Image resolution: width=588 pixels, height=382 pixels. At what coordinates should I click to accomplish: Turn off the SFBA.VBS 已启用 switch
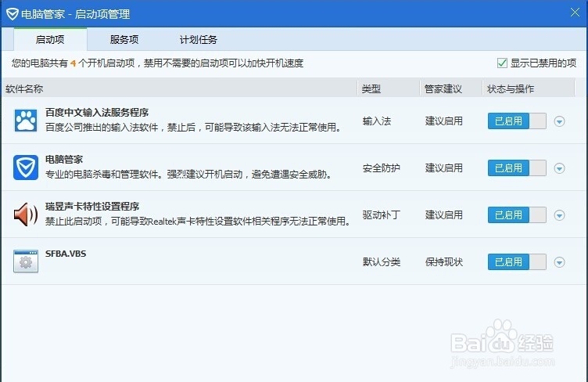click(517, 262)
